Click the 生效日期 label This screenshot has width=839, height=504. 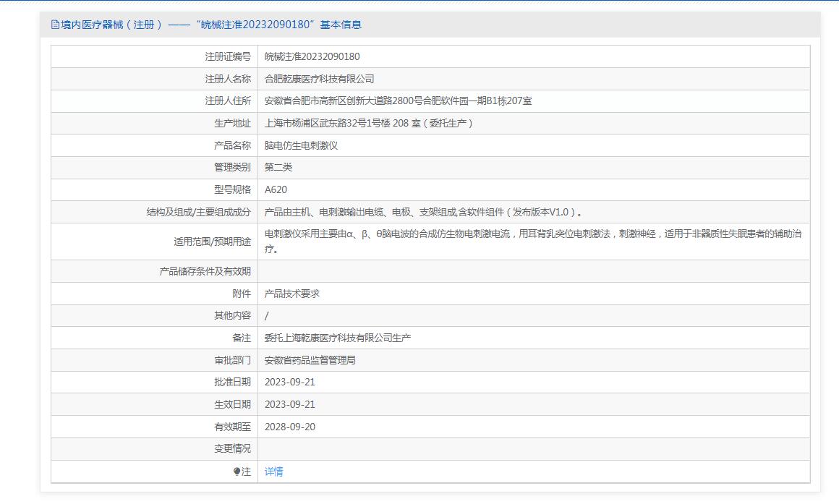232,404
